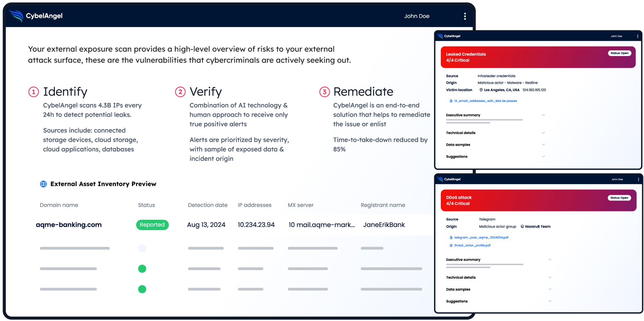This screenshot has width=644, height=321.
Task: Click the globe icon beside External Asset Inventory Preview
Action: [43, 184]
